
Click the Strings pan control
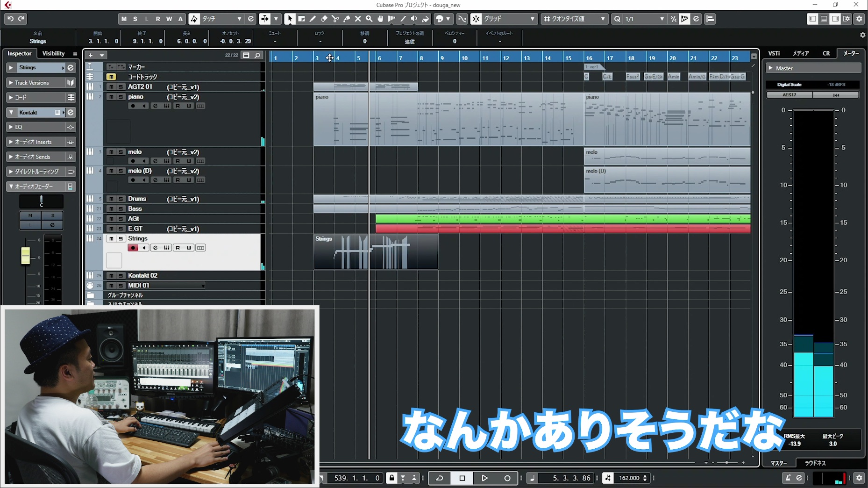[41, 201]
